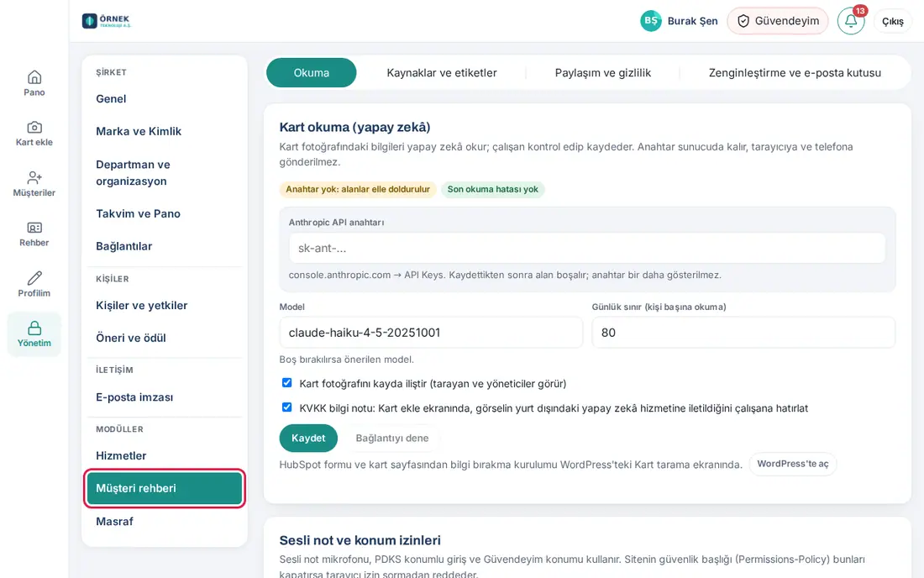The height and width of the screenshot is (578, 924).
Task: Open the Pano home icon
Action: click(34, 77)
